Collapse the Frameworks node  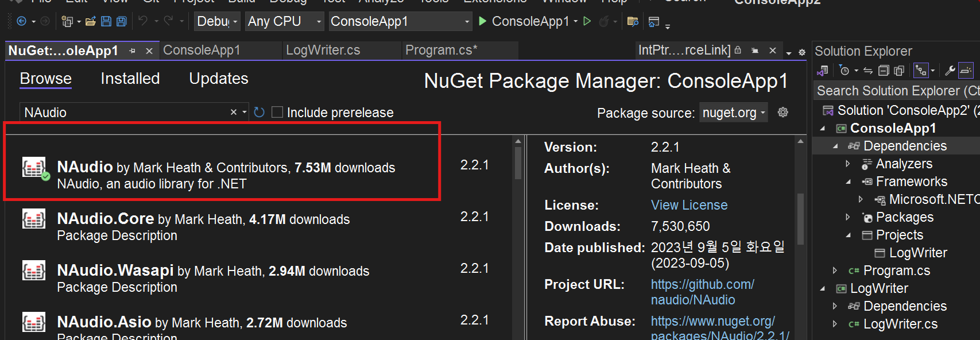848,181
